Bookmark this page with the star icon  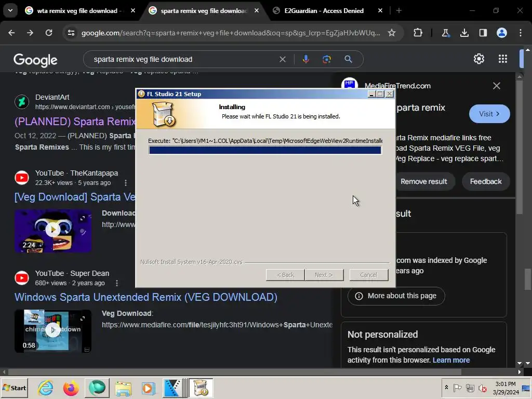coord(392,33)
